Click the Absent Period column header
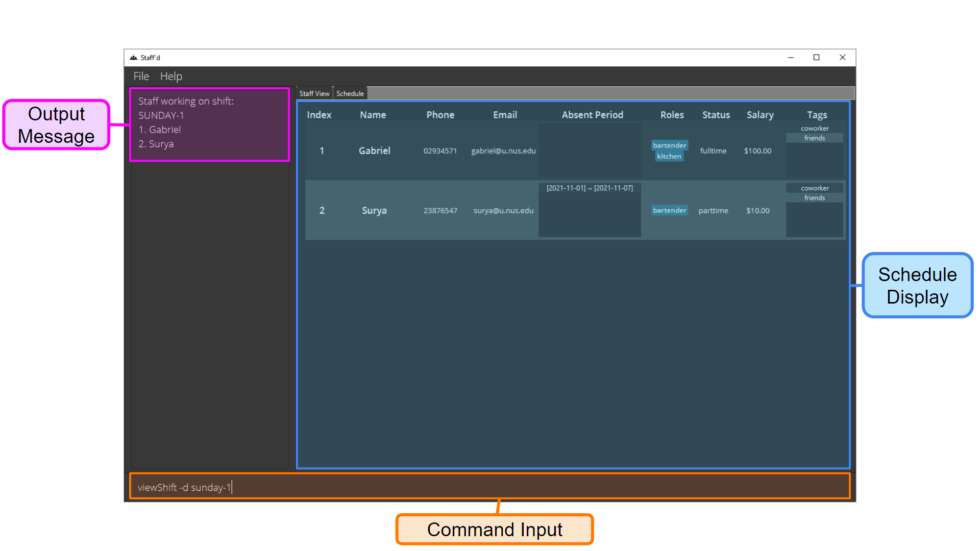Image resolution: width=980 pixels, height=551 pixels. (592, 115)
